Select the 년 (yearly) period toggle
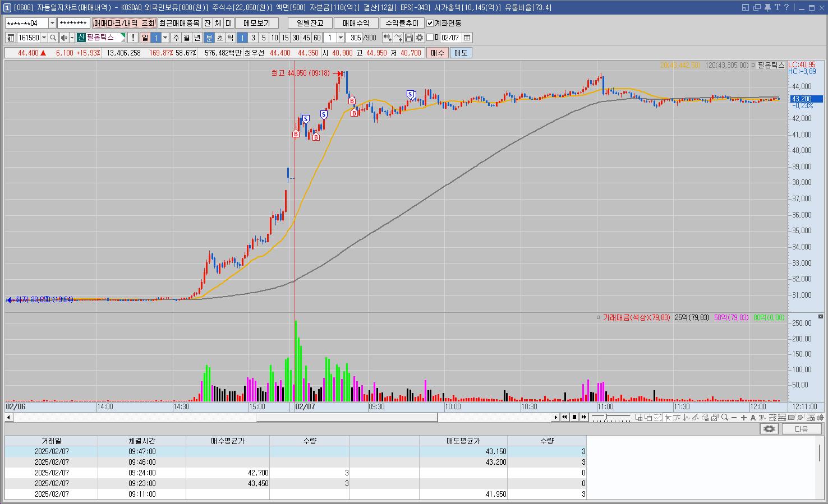 tap(197, 38)
